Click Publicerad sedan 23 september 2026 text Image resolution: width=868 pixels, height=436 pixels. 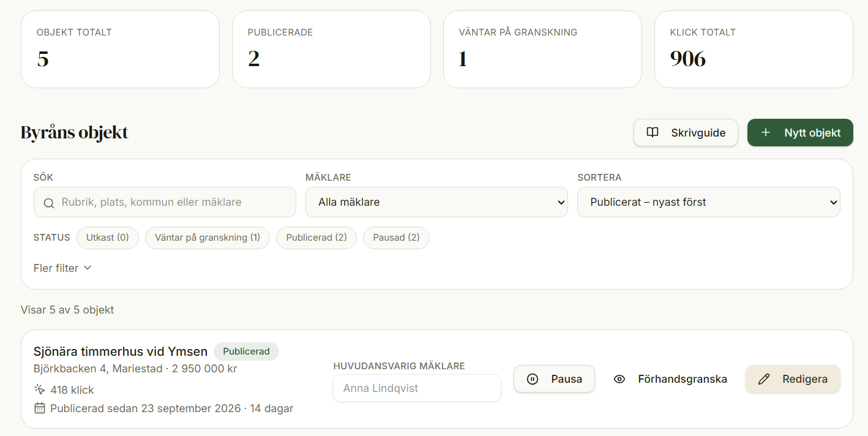click(x=144, y=408)
